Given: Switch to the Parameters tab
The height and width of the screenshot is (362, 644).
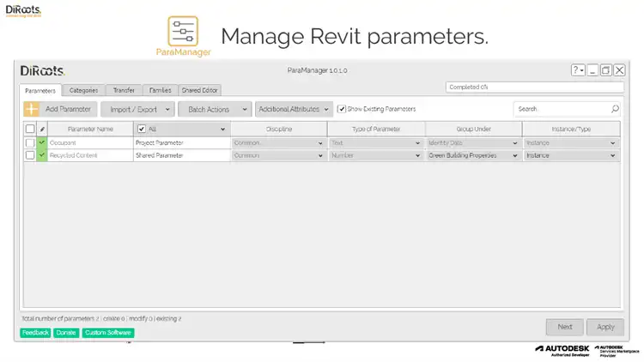Looking at the screenshot, I should tap(40, 90).
